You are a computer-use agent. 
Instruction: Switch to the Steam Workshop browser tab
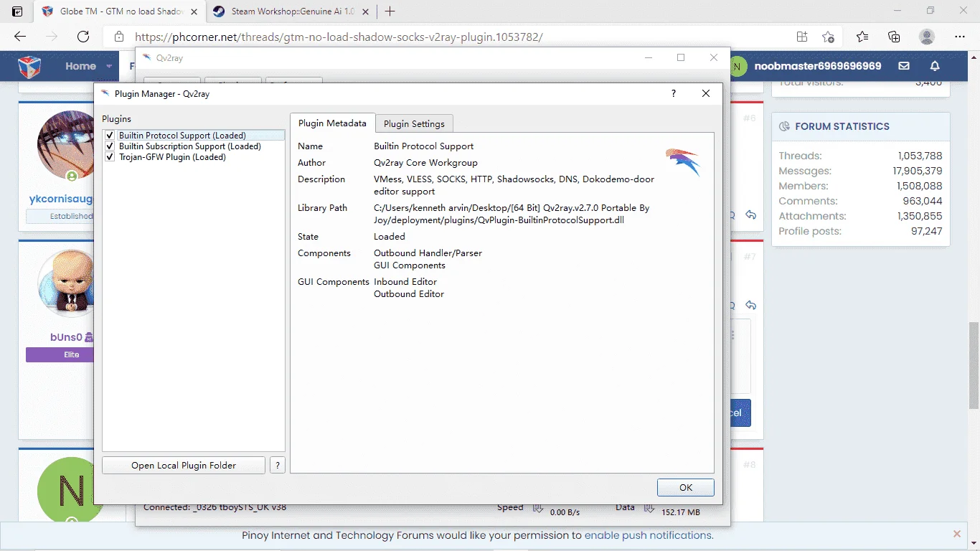coord(292,11)
